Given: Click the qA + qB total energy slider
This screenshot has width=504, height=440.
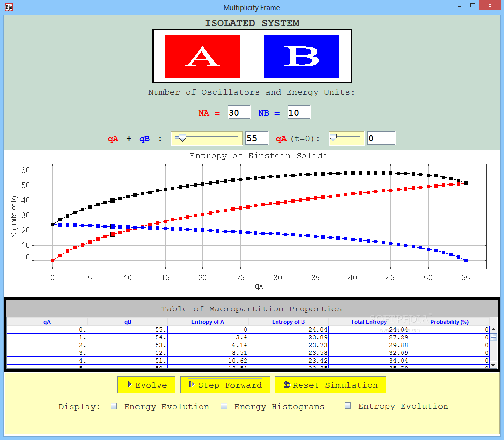Looking at the screenshot, I should [206, 138].
